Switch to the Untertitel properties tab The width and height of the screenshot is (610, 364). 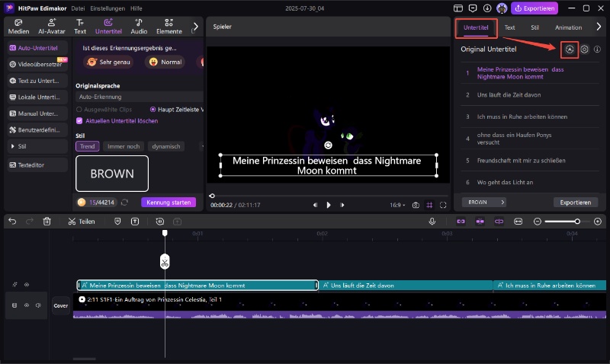tap(476, 27)
